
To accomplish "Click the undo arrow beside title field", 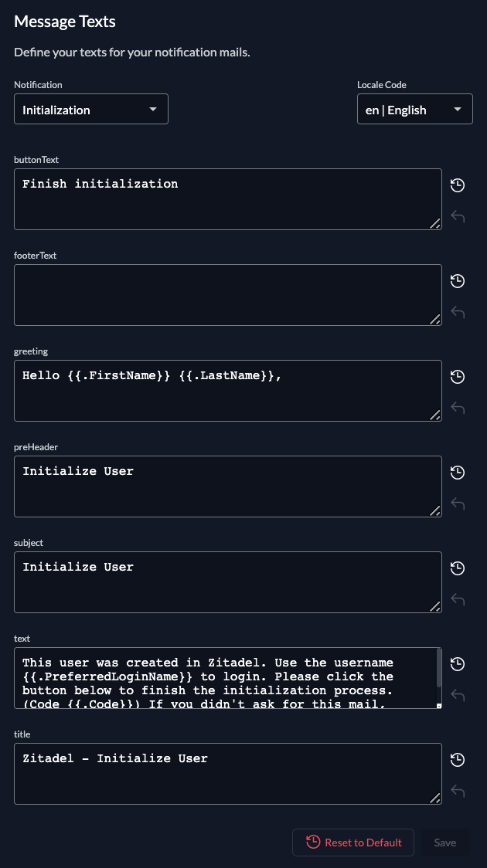I will click(458, 791).
